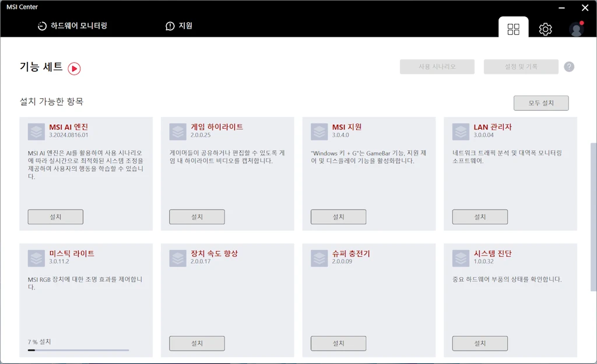The image size is (597, 364).
Task: Click MSI 지원 title
Action: click(x=347, y=127)
